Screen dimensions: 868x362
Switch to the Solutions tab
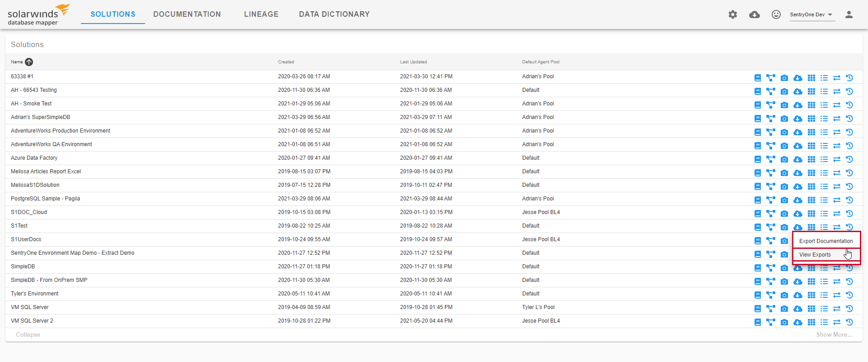pyautogui.click(x=113, y=14)
